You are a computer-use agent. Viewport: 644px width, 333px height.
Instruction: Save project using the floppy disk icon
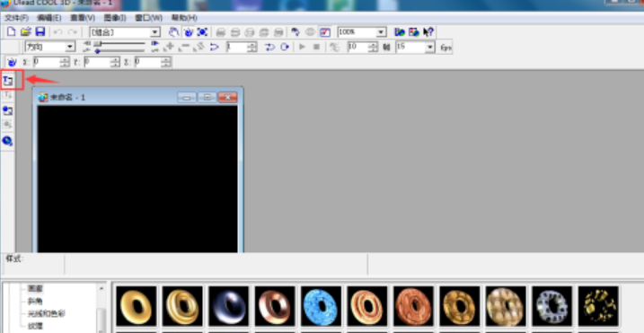click(40, 32)
